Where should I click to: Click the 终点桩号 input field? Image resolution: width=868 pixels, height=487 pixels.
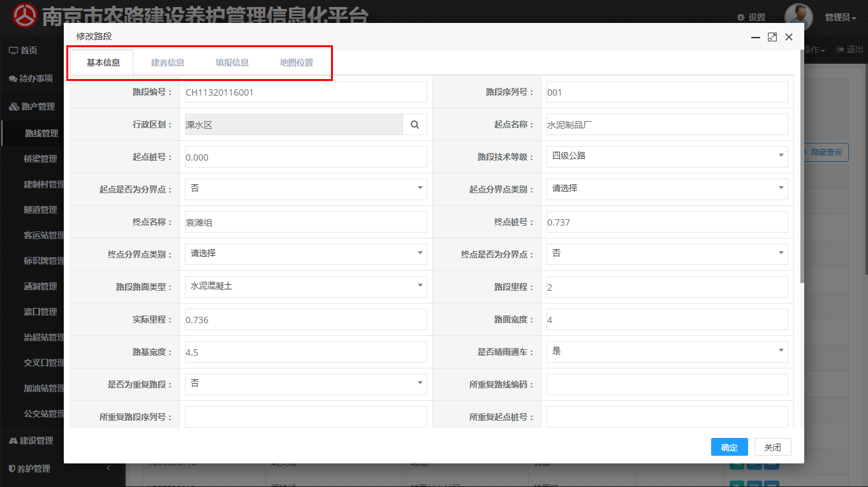[667, 222]
